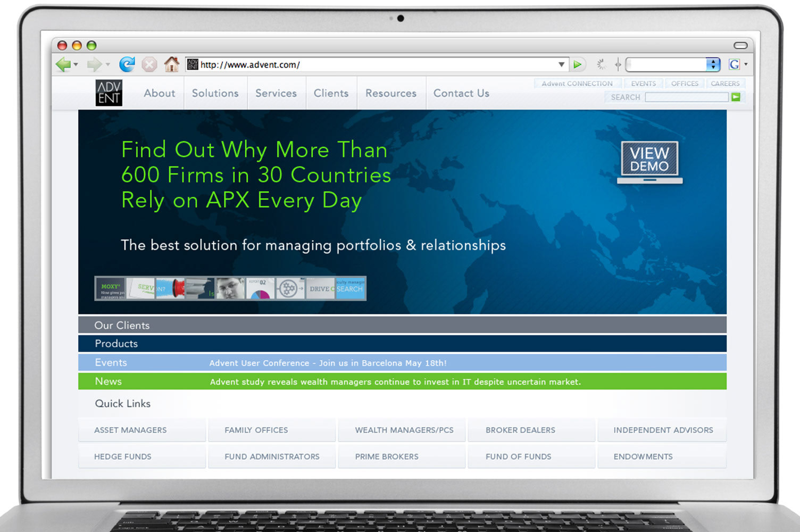The height and width of the screenshot is (532, 800).
Task: Go to the browser Home icon
Action: 171,64
